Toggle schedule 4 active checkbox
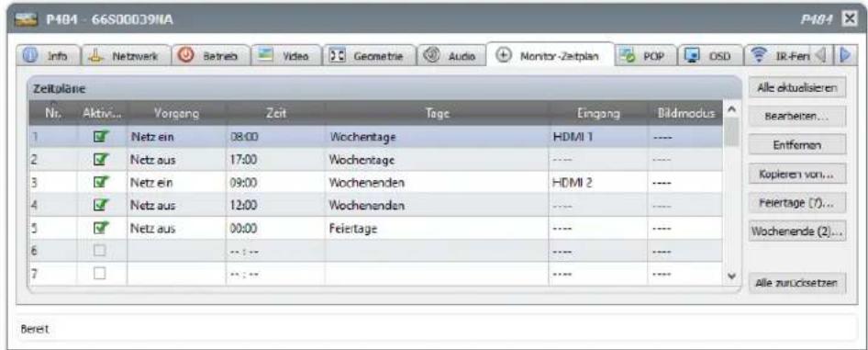Screen dimensions: 868x350 pyautogui.click(x=101, y=206)
